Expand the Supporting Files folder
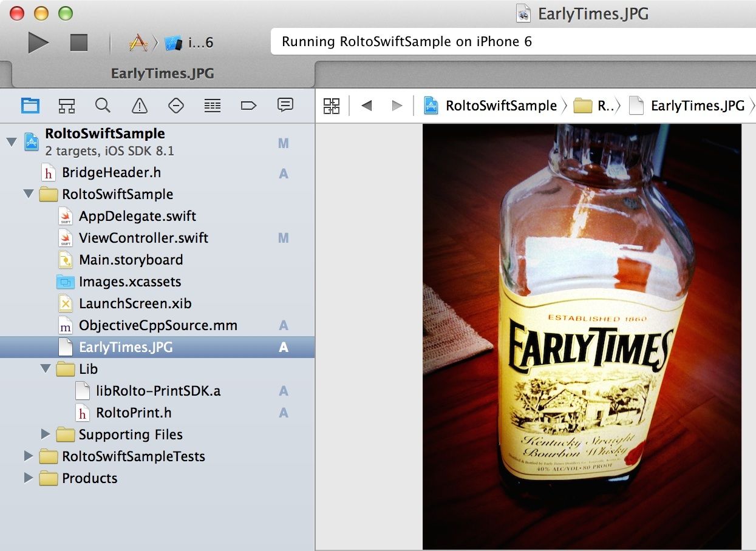 tap(45, 434)
